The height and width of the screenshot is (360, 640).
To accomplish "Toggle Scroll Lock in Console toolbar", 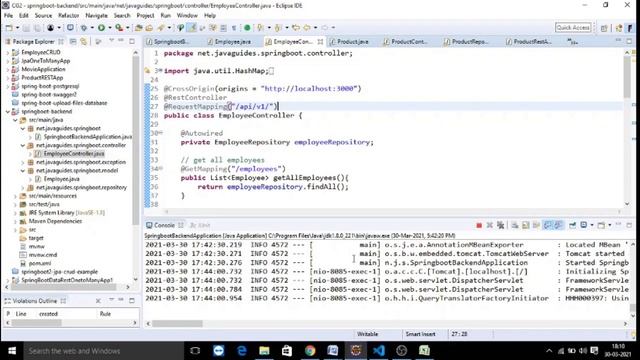I will click(x=525, y=225).
